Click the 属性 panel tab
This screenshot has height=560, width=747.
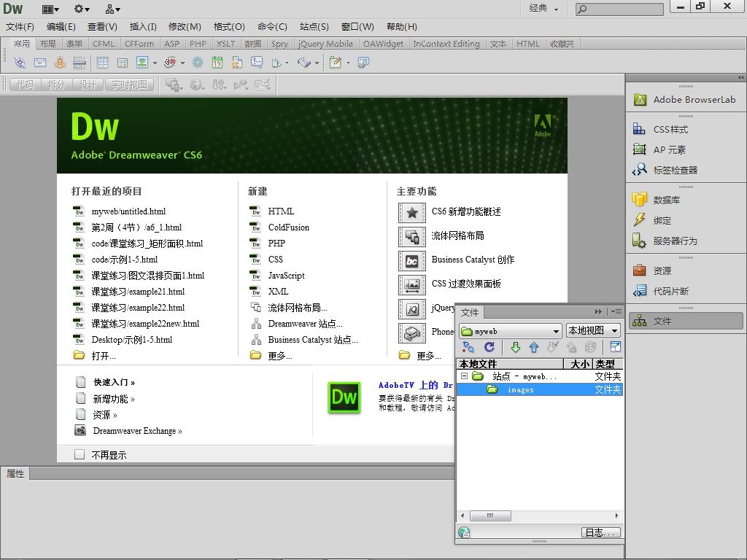(15, 473)
